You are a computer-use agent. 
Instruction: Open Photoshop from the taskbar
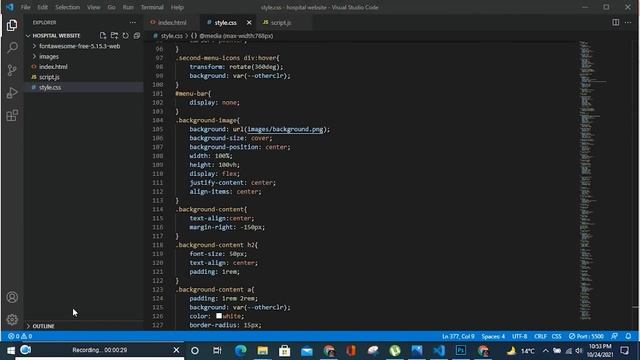tap(461, 351)
